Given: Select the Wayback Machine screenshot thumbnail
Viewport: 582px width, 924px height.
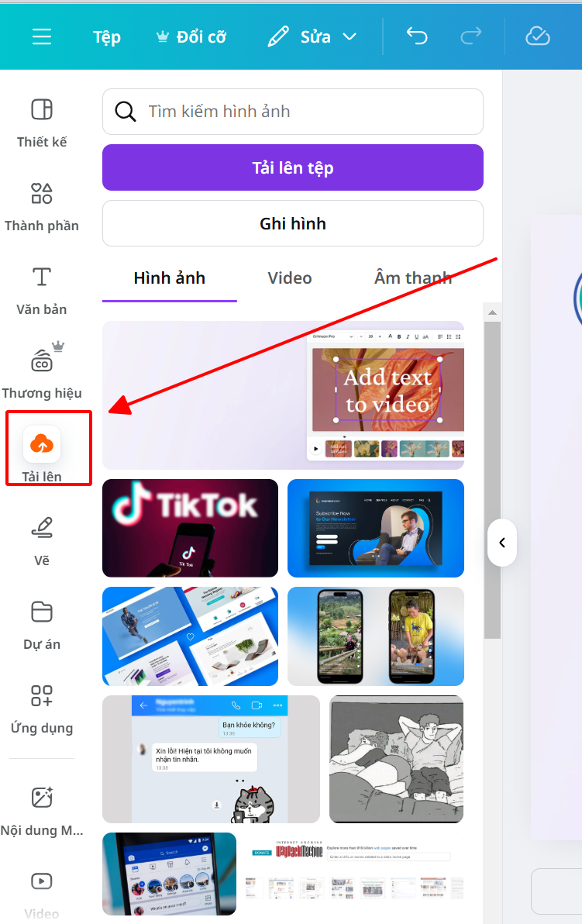Looking at the screenshot, I should (355, 874).
